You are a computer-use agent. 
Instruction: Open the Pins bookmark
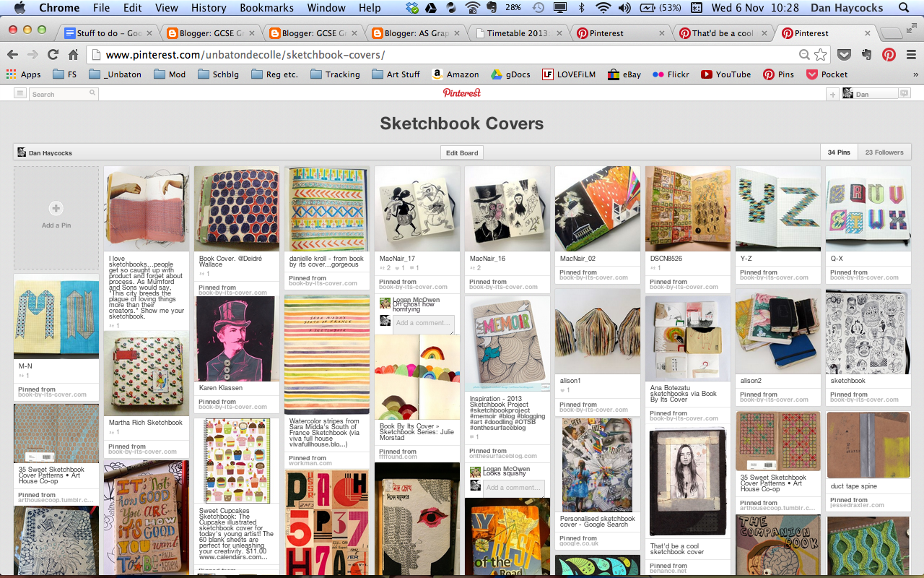pos(779,74)
